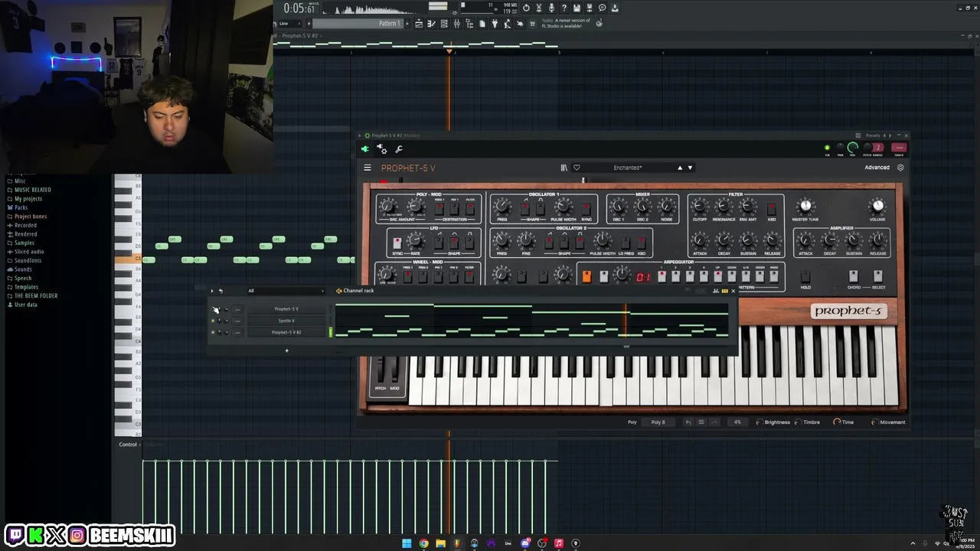Toggle the CHORD button on Prophet-5
This screenshot has width=980, height=551.
pos(853,275)
